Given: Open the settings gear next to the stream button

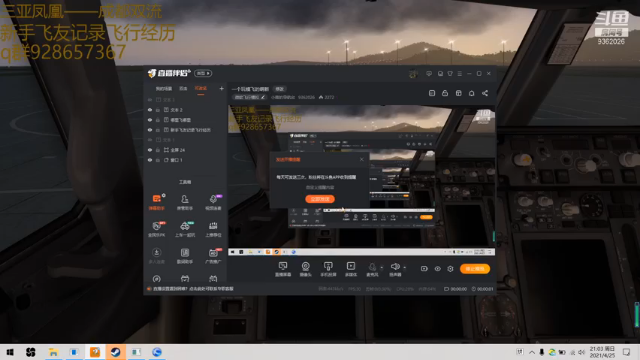Looking at the screenshot, I should click(x=450, y=269).
